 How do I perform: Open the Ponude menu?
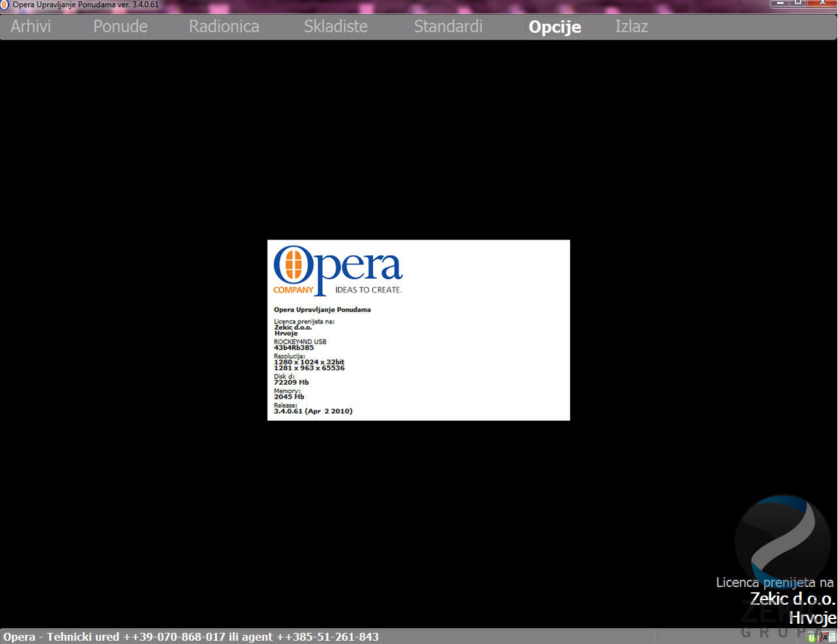[120, 26]
